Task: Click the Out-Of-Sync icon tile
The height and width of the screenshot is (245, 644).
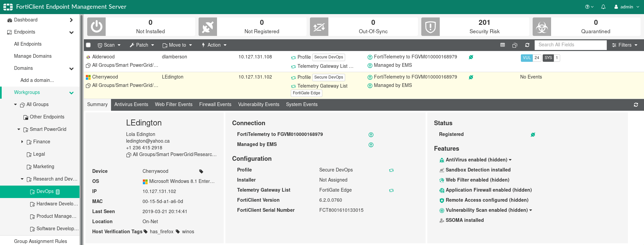Action: tap(319, 27)
